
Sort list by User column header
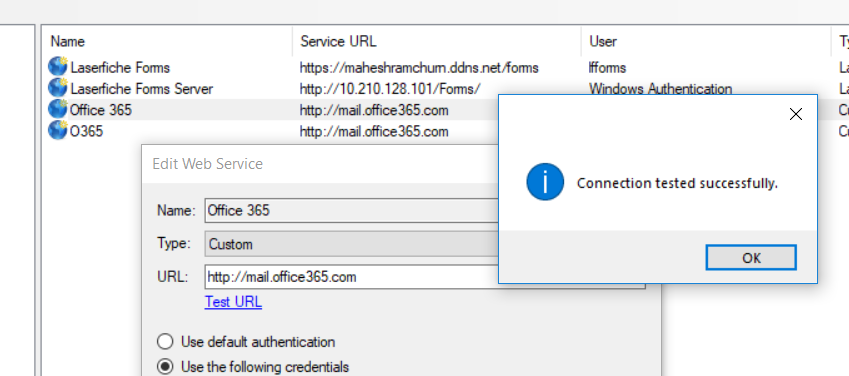pyautogui.click(x=706, y=41)
